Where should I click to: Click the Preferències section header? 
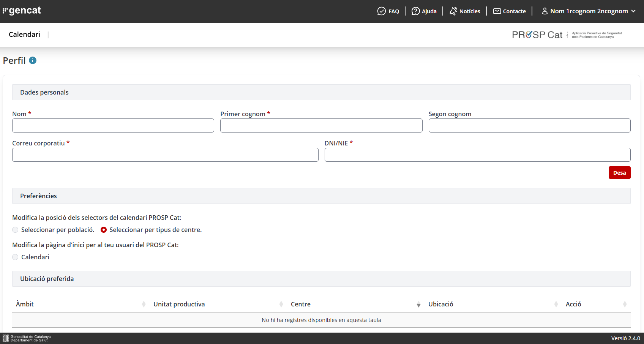point(321,196)
